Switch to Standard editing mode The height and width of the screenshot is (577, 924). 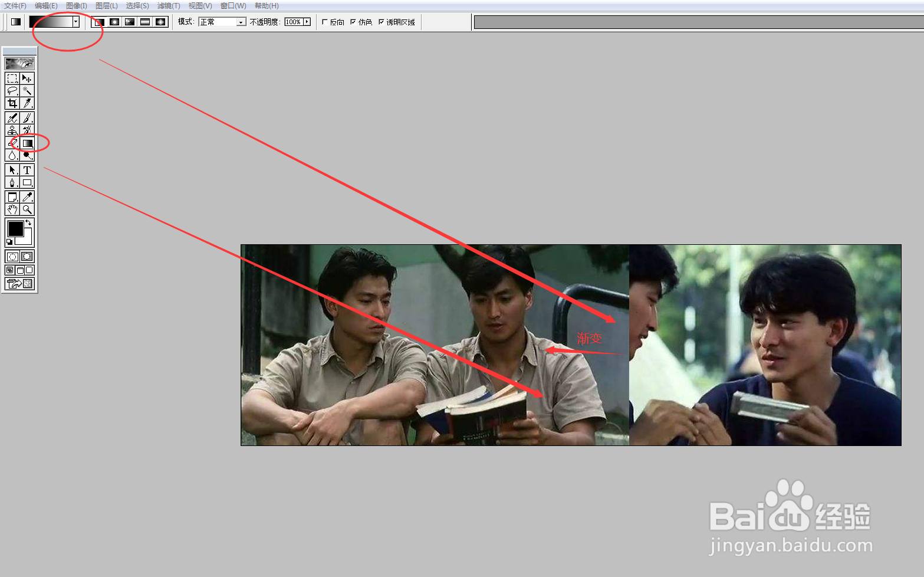[x=12, y=257]
